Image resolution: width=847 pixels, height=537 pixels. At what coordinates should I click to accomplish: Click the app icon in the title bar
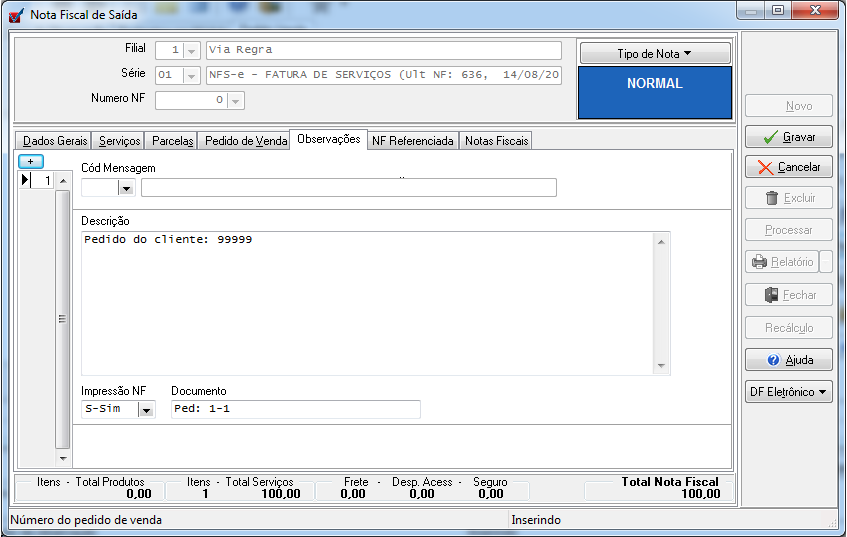16,15
